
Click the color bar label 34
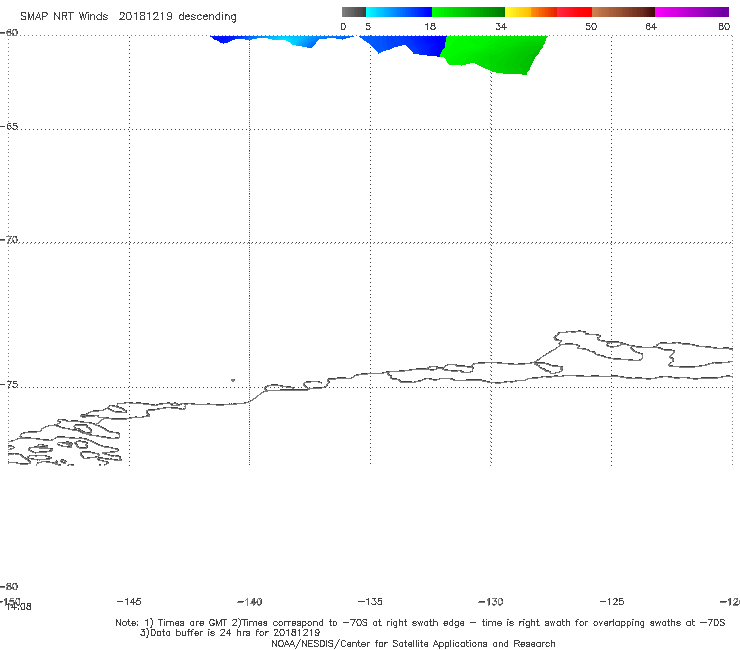coord(501,26)
